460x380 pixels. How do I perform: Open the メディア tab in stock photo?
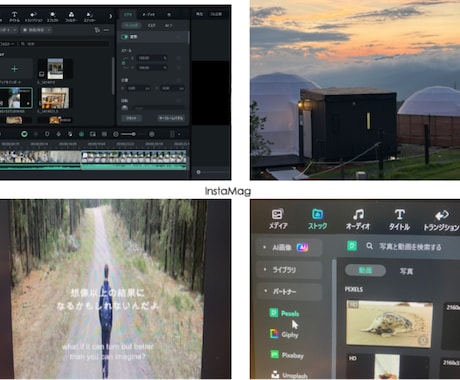click(x=278, y=219)
